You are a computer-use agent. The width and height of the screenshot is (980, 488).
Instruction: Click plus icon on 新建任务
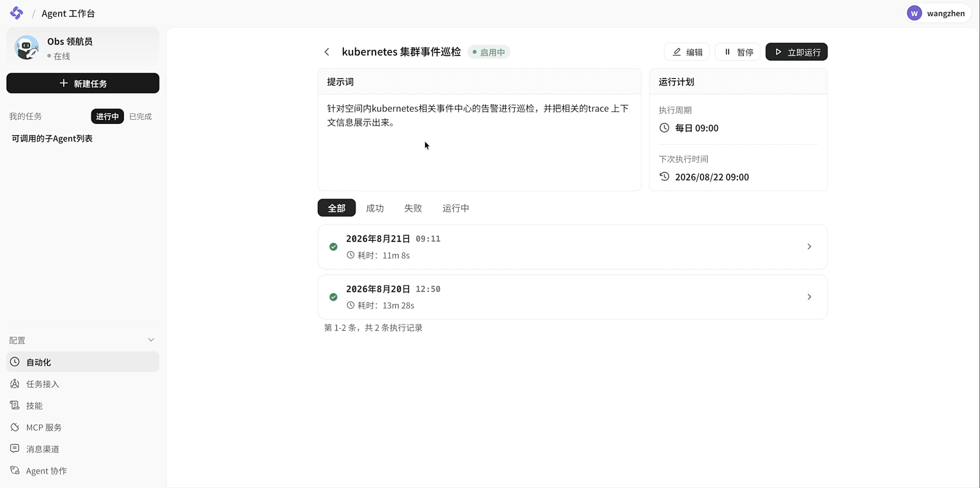click(63, 83)
